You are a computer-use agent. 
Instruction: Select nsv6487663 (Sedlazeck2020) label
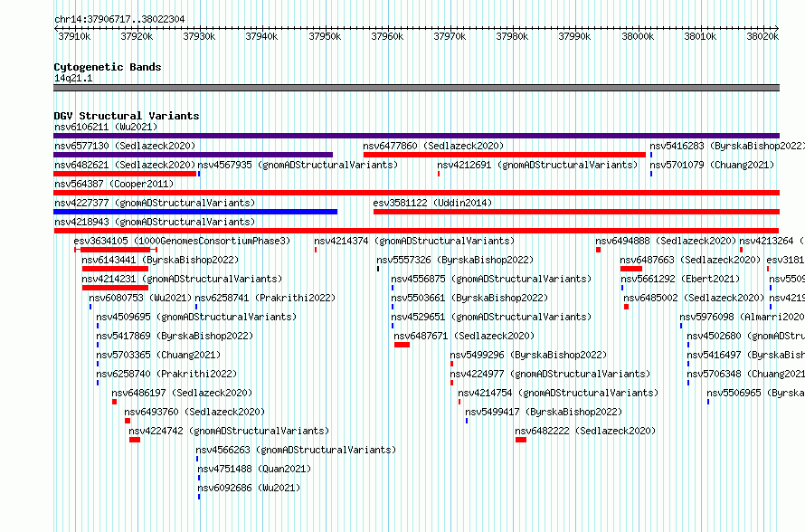click(x=690, y=260)
